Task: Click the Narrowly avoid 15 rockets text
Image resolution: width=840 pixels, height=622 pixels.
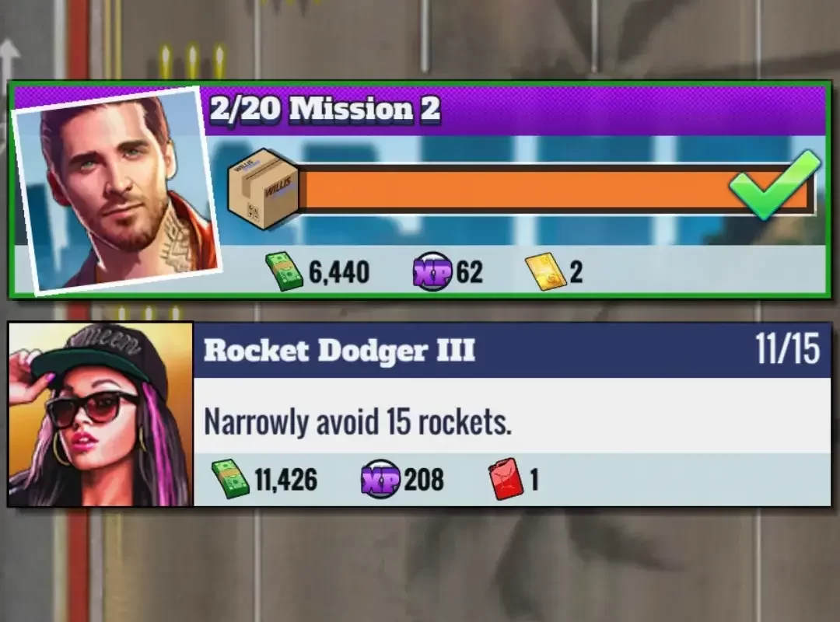Action: (x=357, y=421)
